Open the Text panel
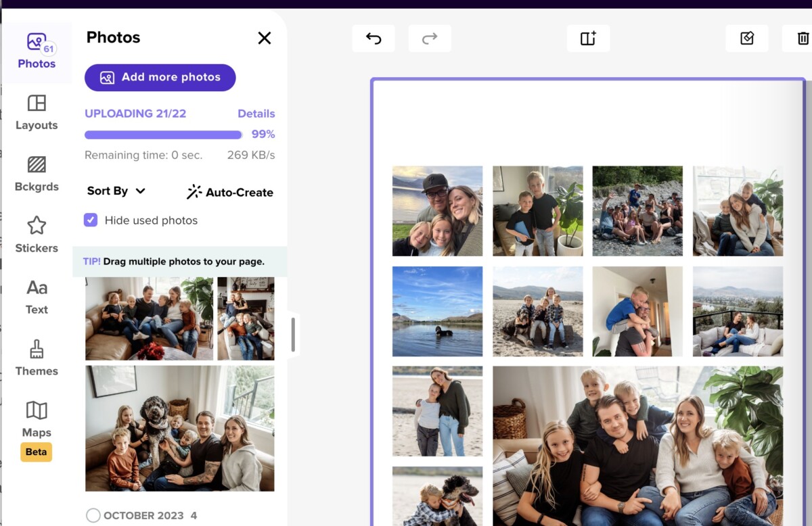 tap(36, 296)
